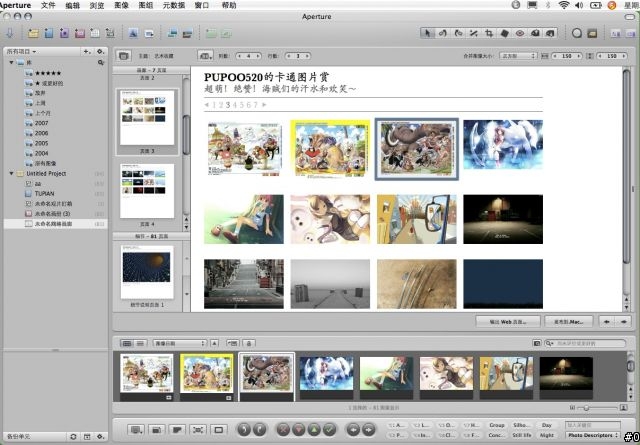Open the gear action menu in projects panel
The height and width of the screenshot is (445, 640).
click(100, 52)
